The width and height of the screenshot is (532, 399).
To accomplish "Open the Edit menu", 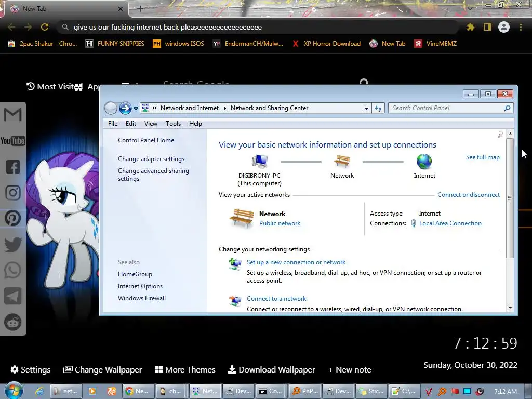I will pos(130,124).
